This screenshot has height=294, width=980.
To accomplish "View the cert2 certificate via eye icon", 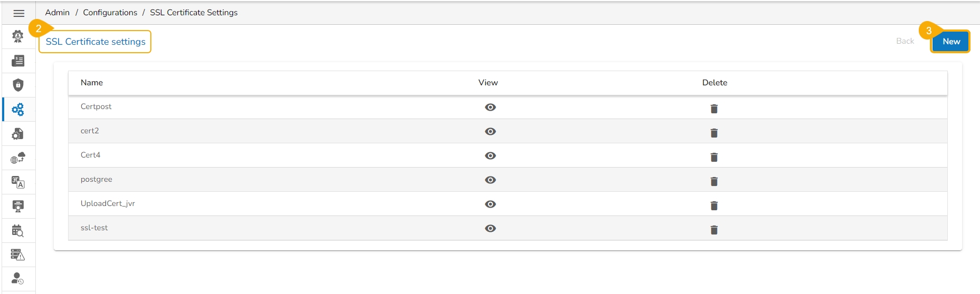I will pyautogui.click(x=490, y=132).
